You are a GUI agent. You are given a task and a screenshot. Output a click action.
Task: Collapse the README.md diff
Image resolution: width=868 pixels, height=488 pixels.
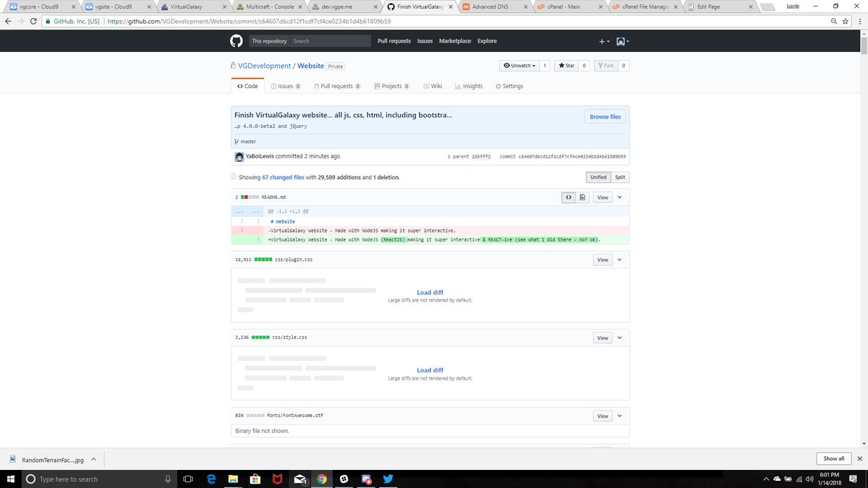pos(620,197)
